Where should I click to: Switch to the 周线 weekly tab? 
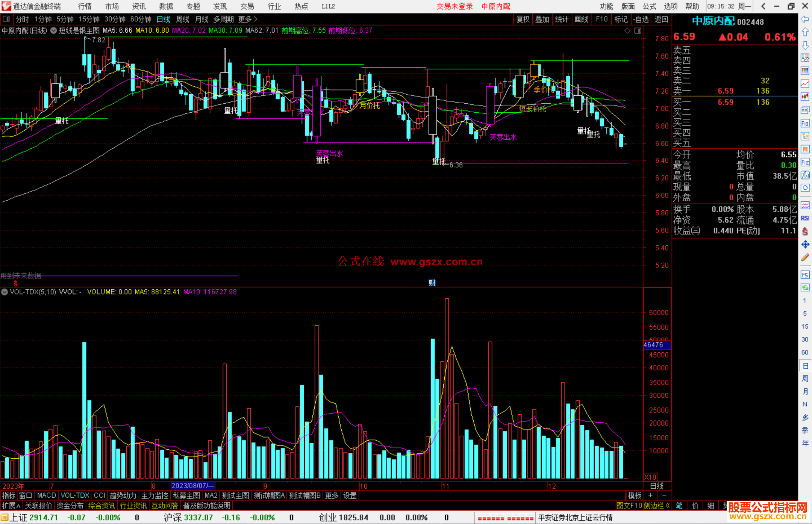pyautogui.click(x=183, y=19)
